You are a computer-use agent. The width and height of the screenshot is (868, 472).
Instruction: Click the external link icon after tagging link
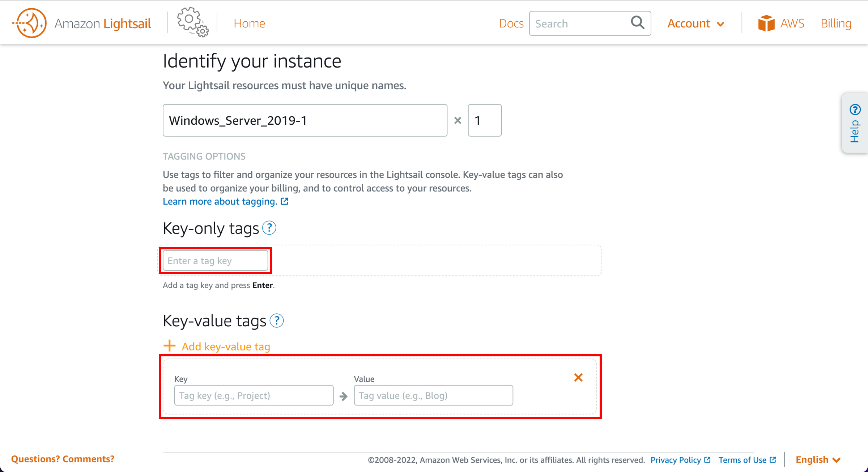[x=285, y=201]
